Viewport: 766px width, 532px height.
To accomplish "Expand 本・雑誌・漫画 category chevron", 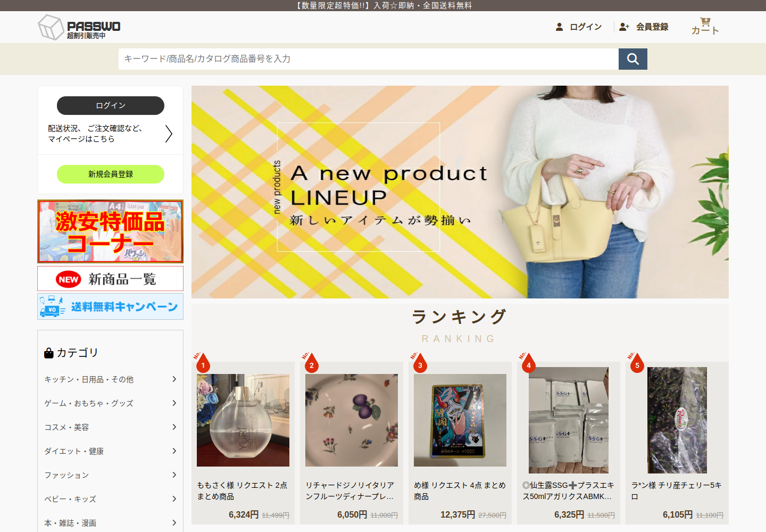I will point(174,522).
